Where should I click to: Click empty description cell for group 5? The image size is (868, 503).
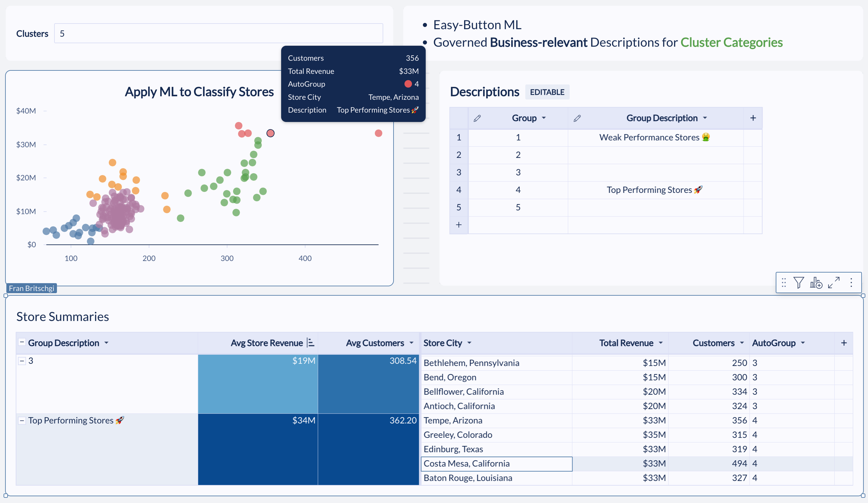656,207
